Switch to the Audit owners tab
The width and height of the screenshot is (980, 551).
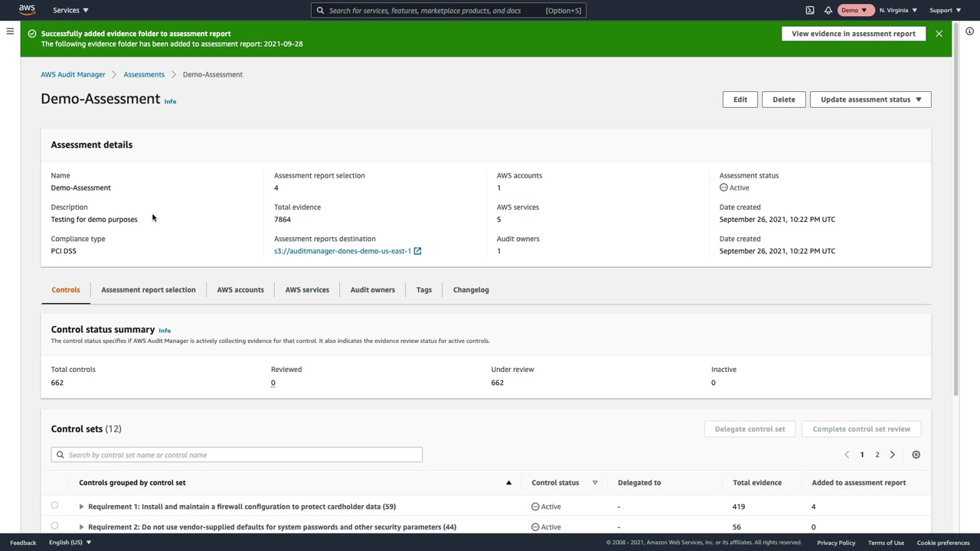click(373, 290)
